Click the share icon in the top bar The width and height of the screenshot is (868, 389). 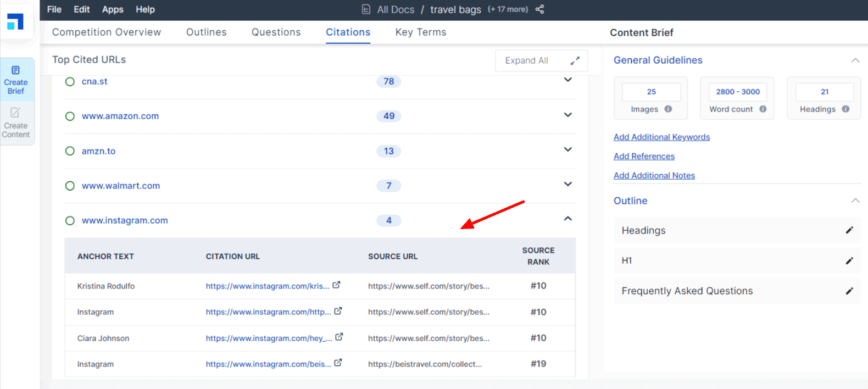539,9
